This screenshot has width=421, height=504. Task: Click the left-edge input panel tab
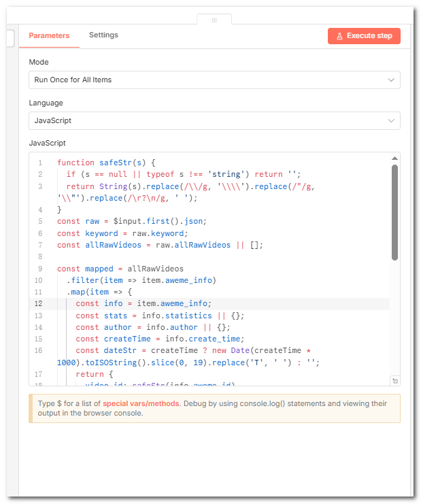10,38
